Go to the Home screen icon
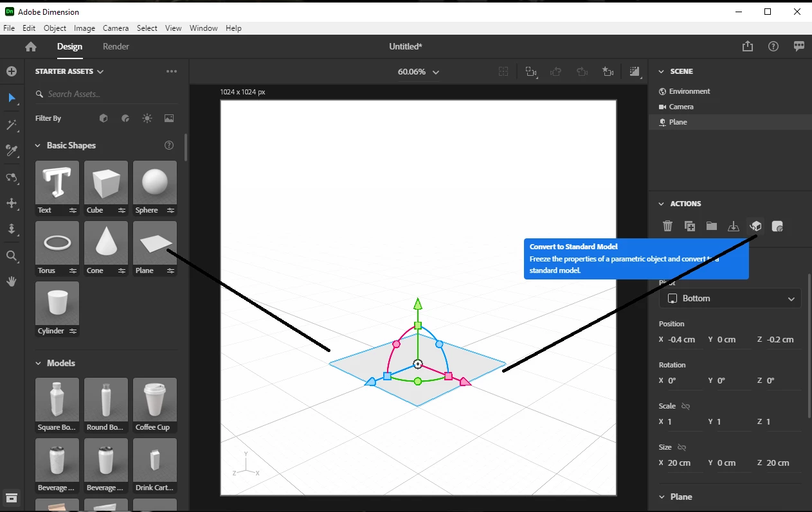The image size is (812, 512). pos(31,46)
